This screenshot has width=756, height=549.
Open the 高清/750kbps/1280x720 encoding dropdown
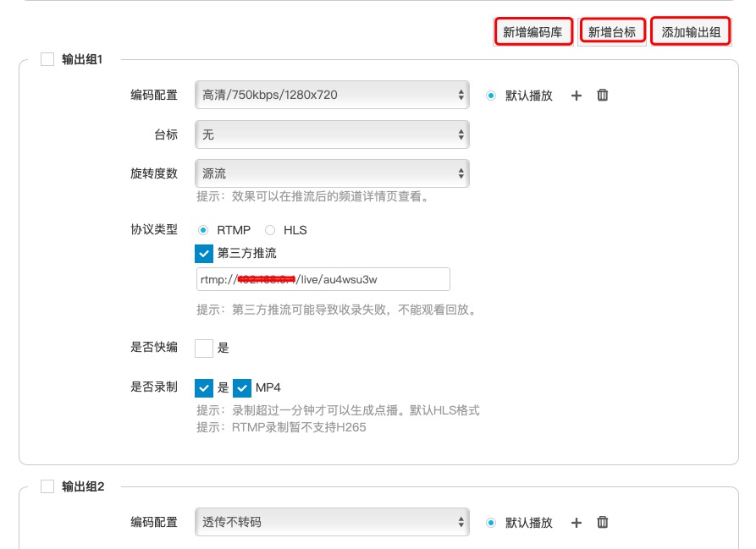click(331, 95)
